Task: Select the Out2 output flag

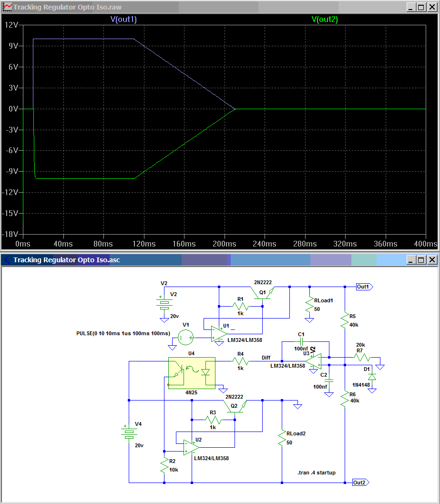Action: click(x=360, y=483)
